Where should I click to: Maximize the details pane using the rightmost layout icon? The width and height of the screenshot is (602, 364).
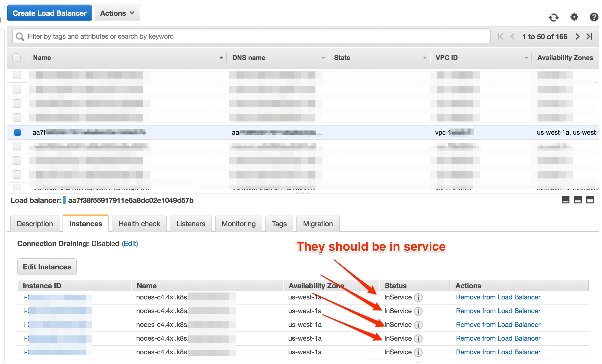coord(590,200)
